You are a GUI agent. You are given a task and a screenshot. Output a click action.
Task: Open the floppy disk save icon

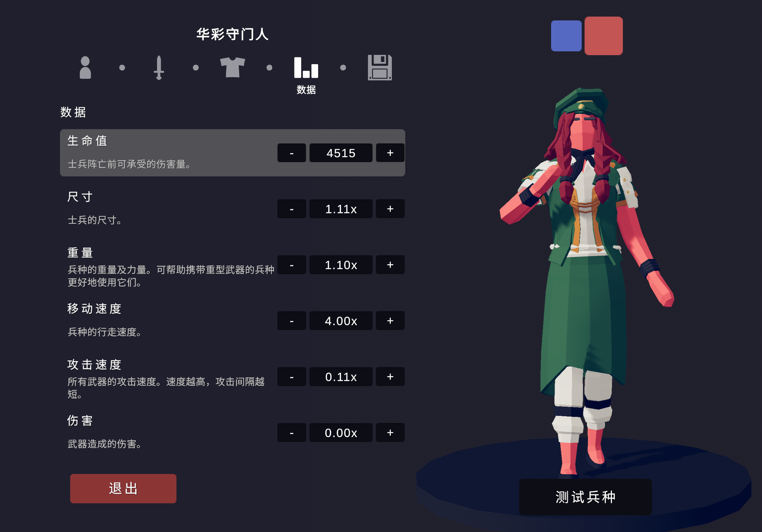[380, 68]
